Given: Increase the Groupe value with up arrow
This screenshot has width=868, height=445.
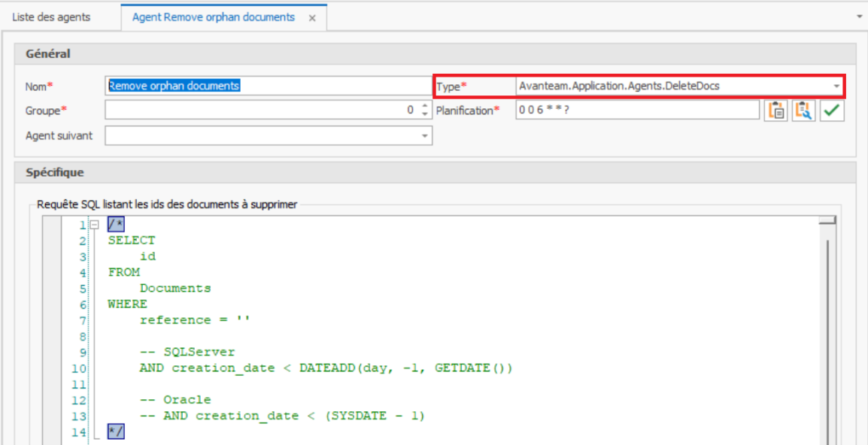Looking at the screenshot, I should [x=424, y=106].
